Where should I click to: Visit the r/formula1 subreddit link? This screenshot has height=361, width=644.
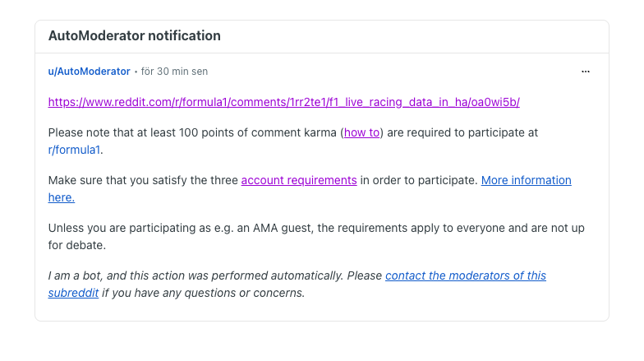74,150
